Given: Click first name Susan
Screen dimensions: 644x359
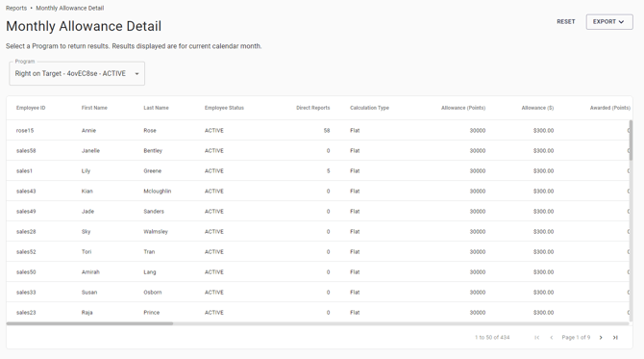Looking at the screenshot, I should [89, 292].
